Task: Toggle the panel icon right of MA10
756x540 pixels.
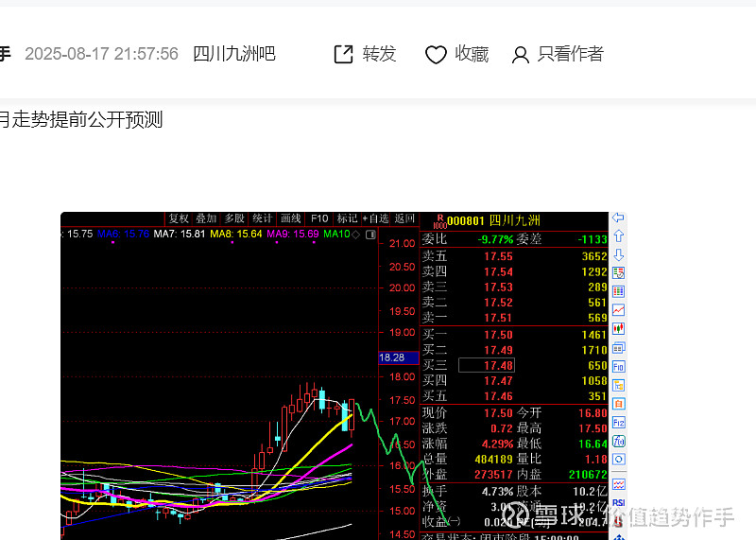Action: [370, 235]
